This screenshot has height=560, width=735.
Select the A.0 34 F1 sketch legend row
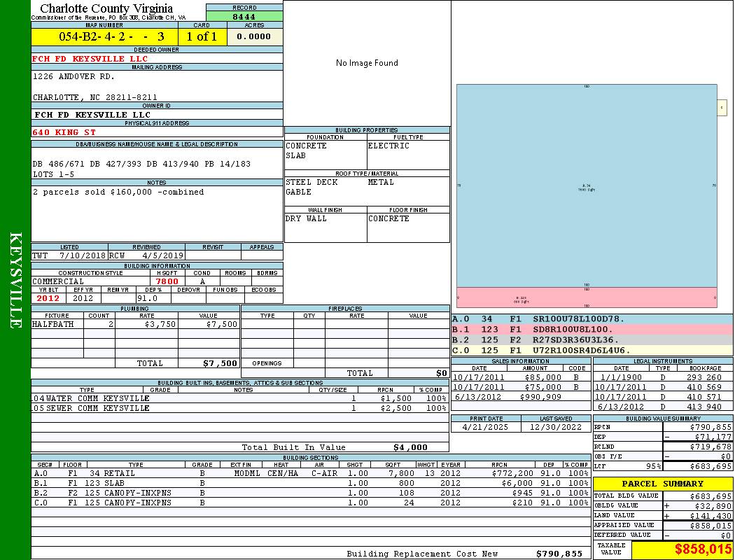coord(592,319)
